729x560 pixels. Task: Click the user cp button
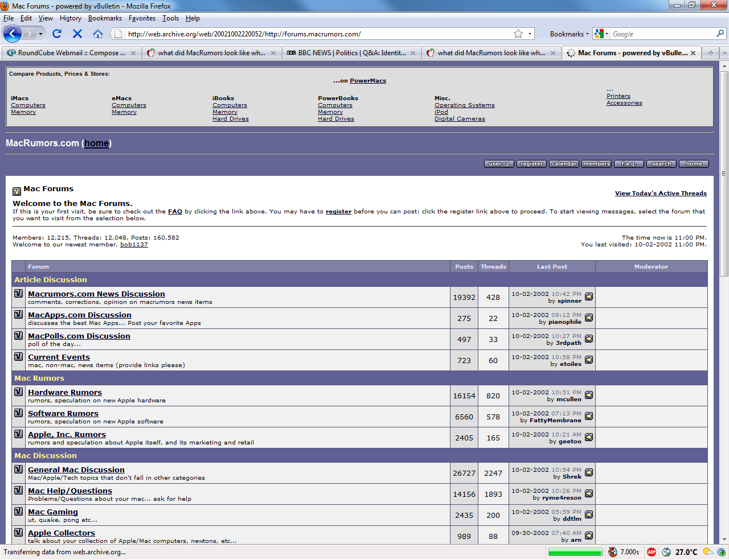click(499, 164)
